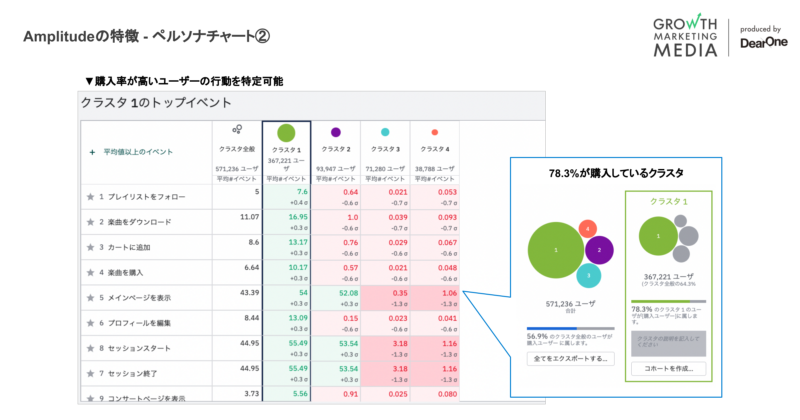
Task: Select the teal クラスタ 3 dot header
Action: pos(385,132)
